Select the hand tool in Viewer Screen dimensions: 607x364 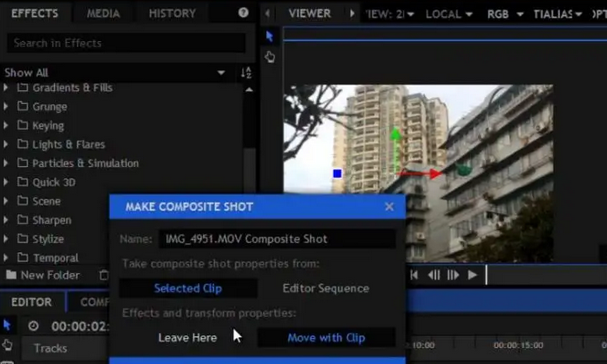click(270, 56)
